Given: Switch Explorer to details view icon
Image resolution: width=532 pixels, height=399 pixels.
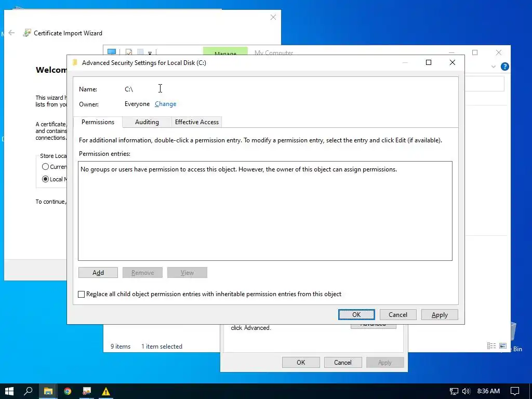Looking at the screenshot, I should (491, 345).
